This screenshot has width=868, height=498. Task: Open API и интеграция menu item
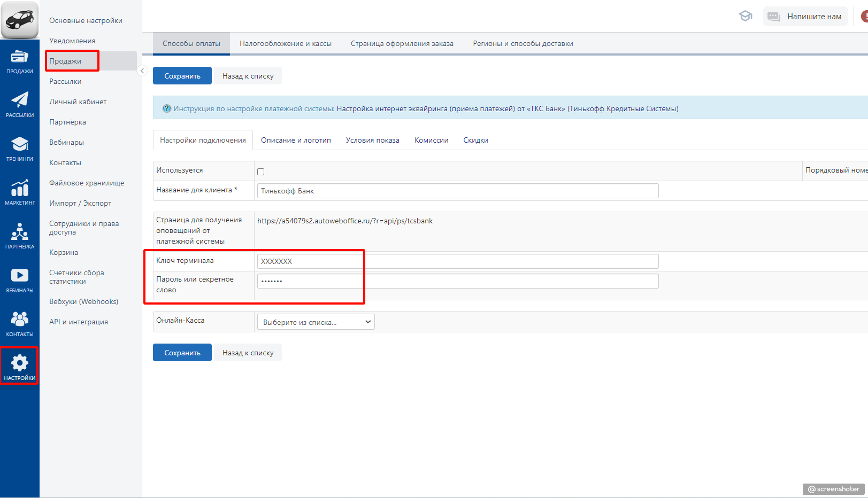pos(79,322)
